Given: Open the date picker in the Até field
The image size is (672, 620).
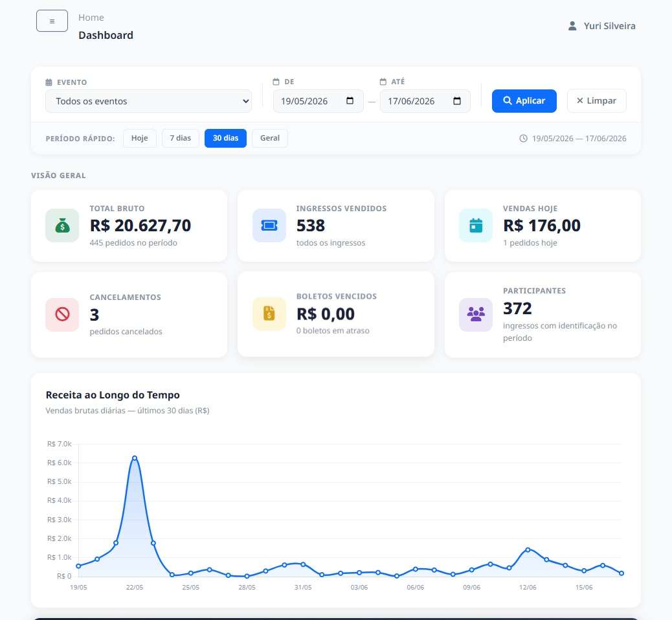Looking at the screenshot, I should (457, 101).
